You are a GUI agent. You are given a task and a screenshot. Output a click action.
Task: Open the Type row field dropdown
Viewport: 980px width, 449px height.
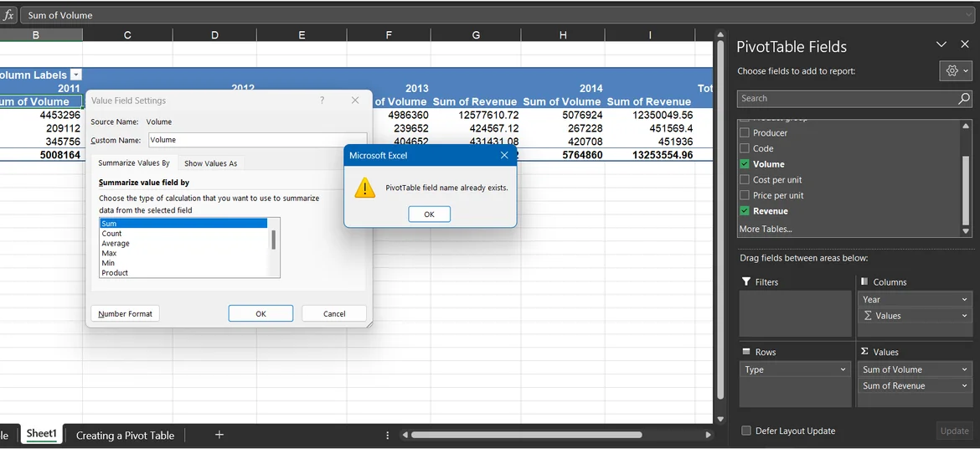click(843, 369)
